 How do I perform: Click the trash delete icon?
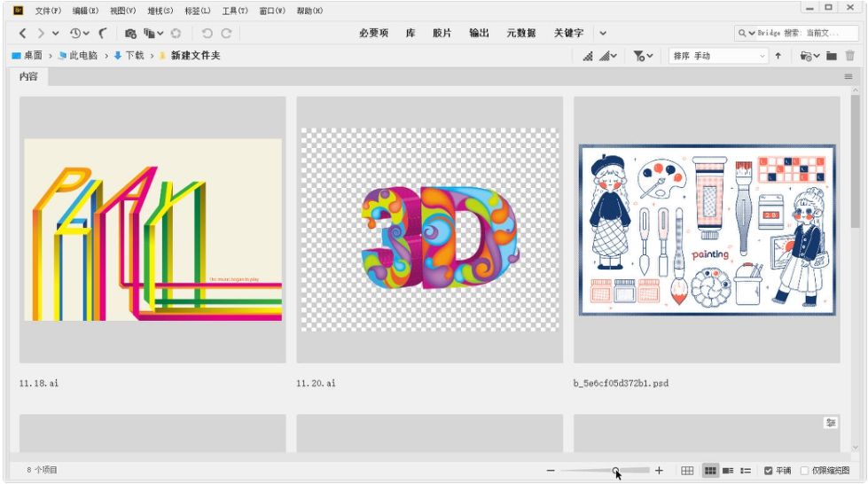[x=849, y=56]
